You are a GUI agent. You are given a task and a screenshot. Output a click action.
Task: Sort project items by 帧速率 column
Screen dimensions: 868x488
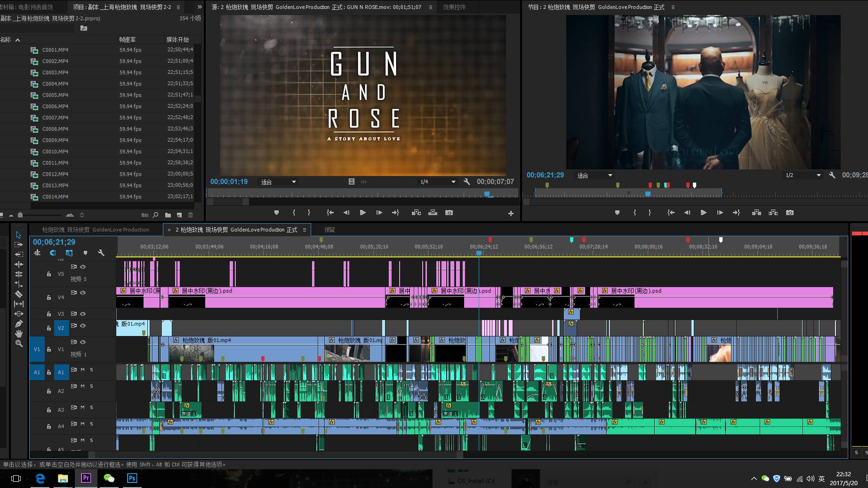pos(127,40)
